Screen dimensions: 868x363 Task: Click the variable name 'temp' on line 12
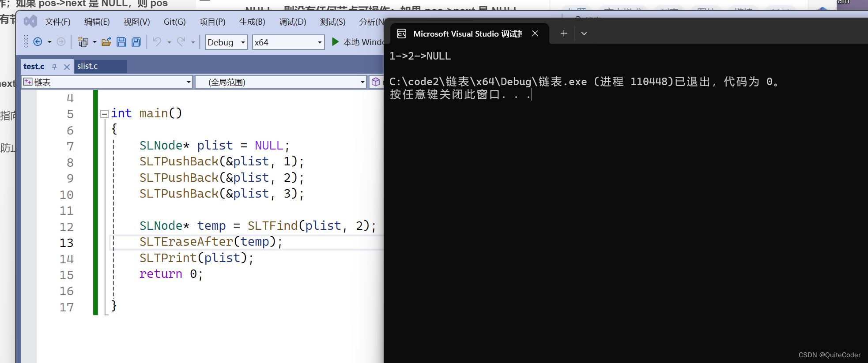(x=211, y=226)
